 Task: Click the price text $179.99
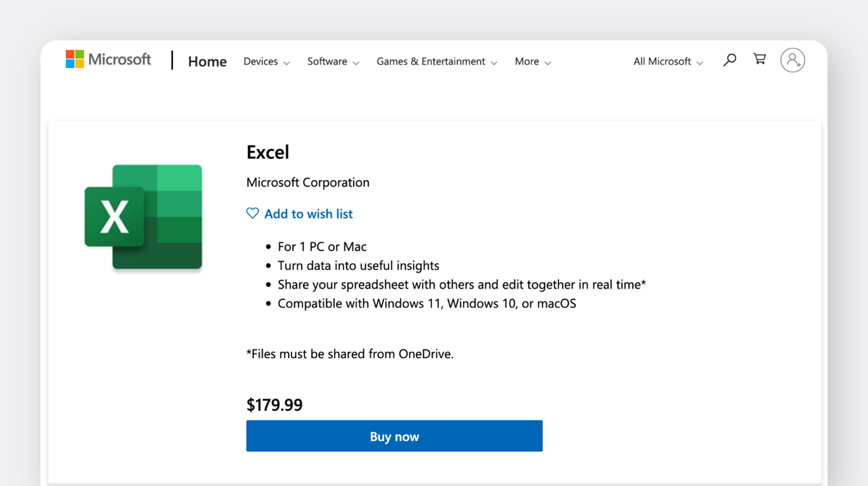[274, 404]
